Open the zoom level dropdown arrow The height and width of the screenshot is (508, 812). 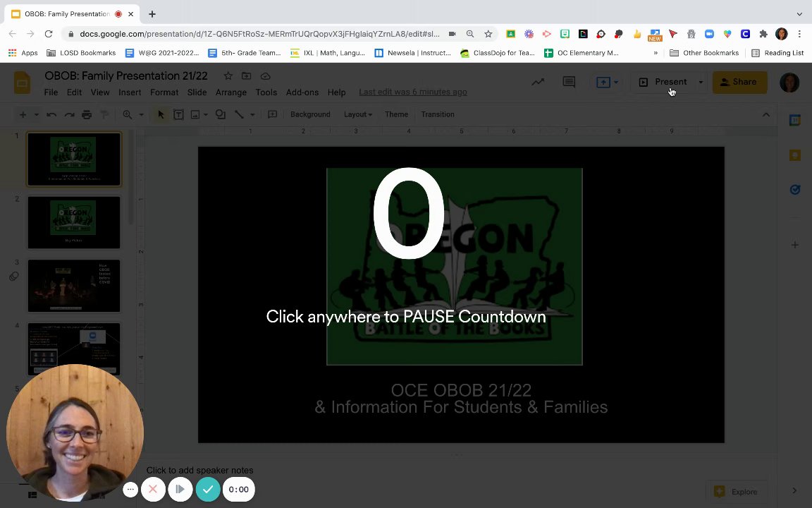click(x=141, y=114)
